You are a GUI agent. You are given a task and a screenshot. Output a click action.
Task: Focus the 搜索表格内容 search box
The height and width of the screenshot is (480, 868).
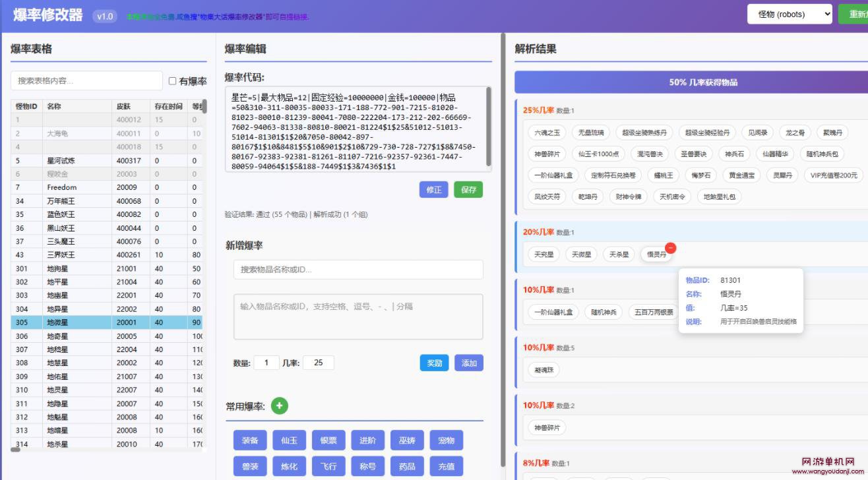pos(86,81)
